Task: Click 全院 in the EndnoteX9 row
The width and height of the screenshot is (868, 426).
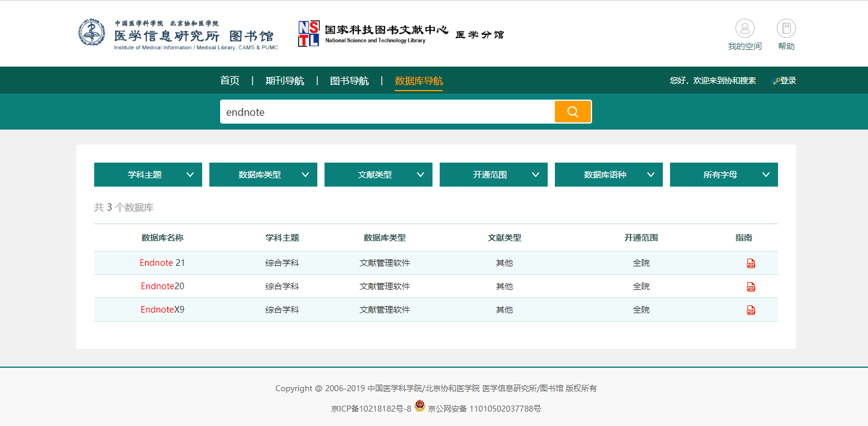Action: [x=641, y=310]
